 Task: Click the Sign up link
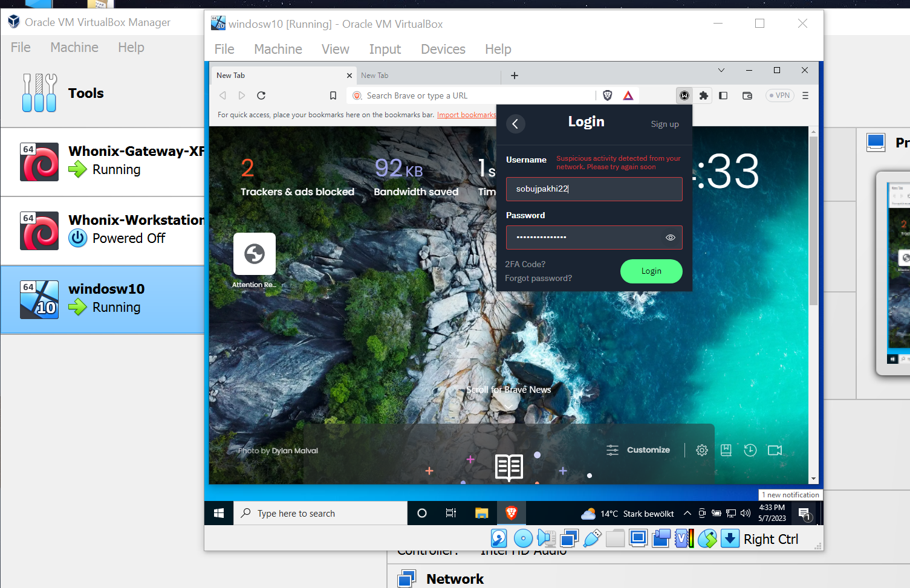coord(665,124)
